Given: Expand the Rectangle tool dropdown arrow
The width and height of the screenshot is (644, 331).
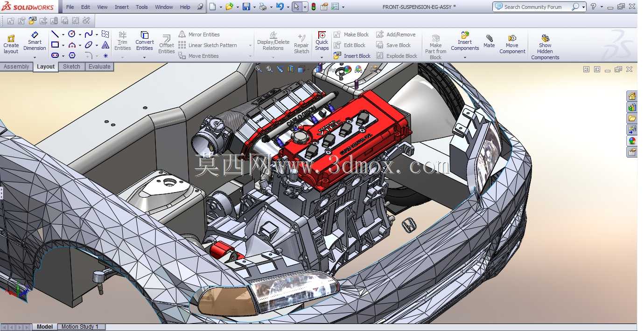Looking at the screenshot, I should point(63,45).
